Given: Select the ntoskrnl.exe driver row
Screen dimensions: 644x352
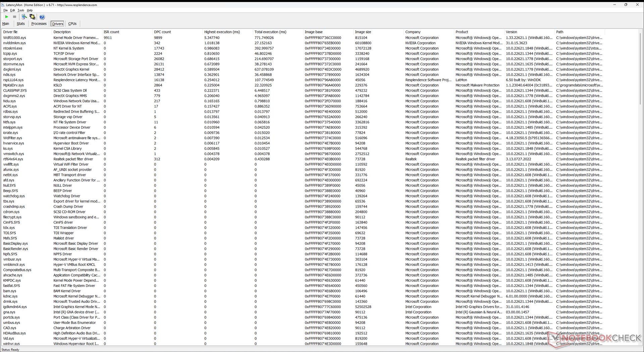Looking at the screenshot, I should click(303, 48).
